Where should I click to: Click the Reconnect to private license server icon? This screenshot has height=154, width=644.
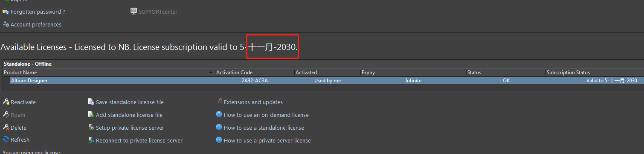tap(91, 140)
